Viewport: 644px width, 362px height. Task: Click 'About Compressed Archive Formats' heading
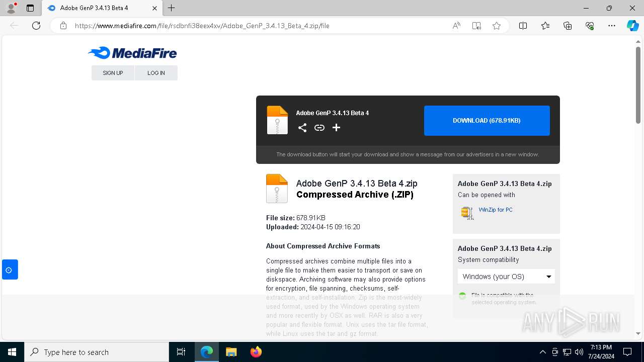tap(323, 246)
